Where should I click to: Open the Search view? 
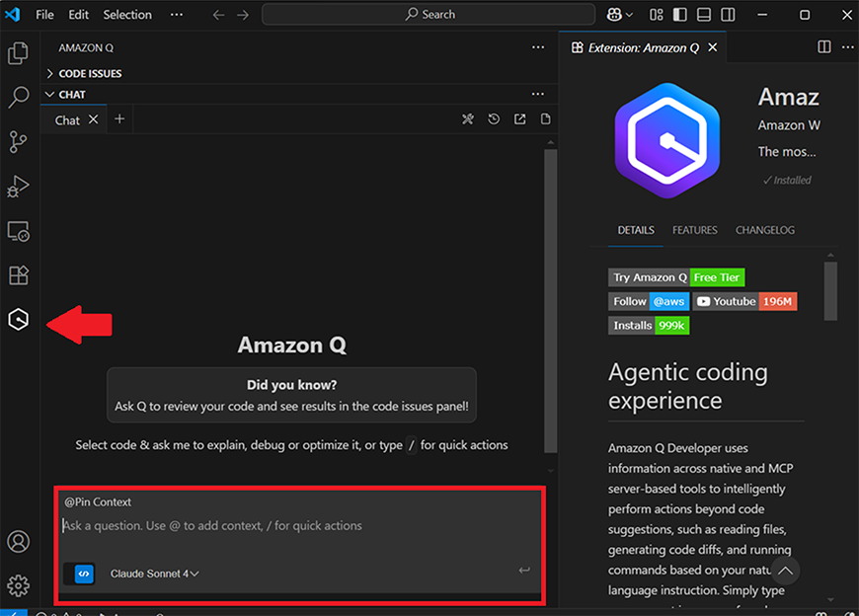click(18, 97)
